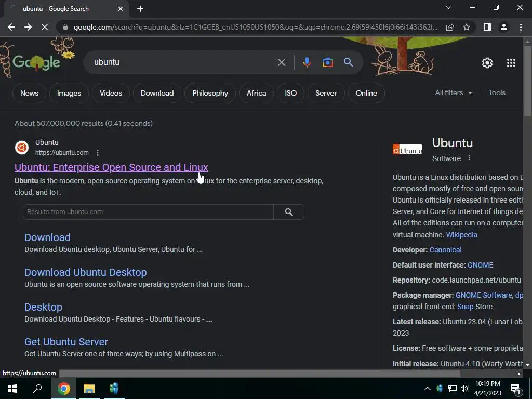This screenshot has height=399, width=532.
Task: Stop loading the page
Action: (x=45, y=27)
